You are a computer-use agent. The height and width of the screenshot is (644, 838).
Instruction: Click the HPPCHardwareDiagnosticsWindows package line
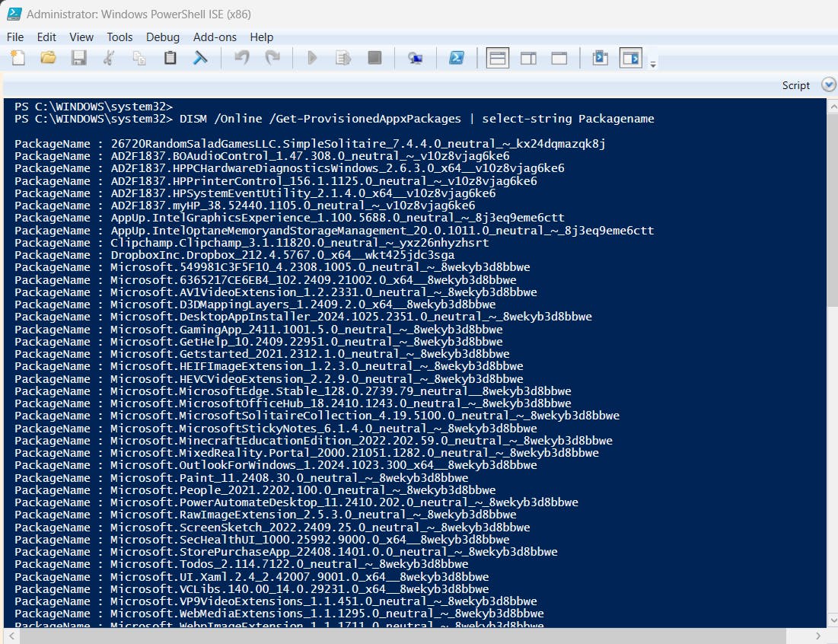click(x=289, y=168)
